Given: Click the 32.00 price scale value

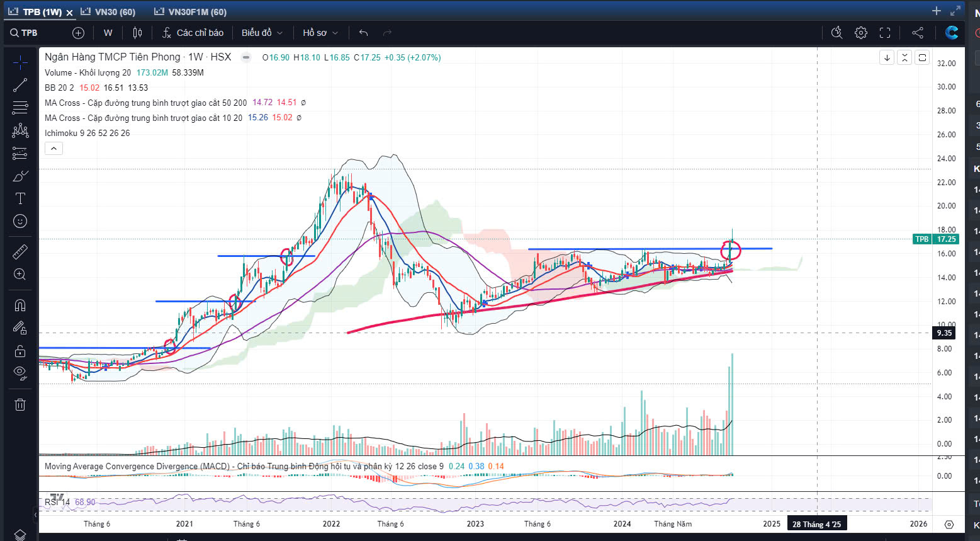Looking at the screenshot, I should pos(946,64).
